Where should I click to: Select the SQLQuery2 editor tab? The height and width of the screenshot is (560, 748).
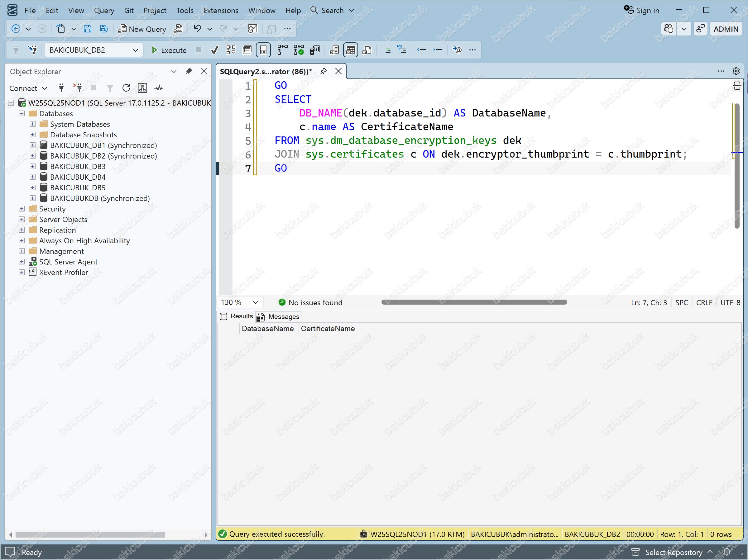click(x=266, y=71)
